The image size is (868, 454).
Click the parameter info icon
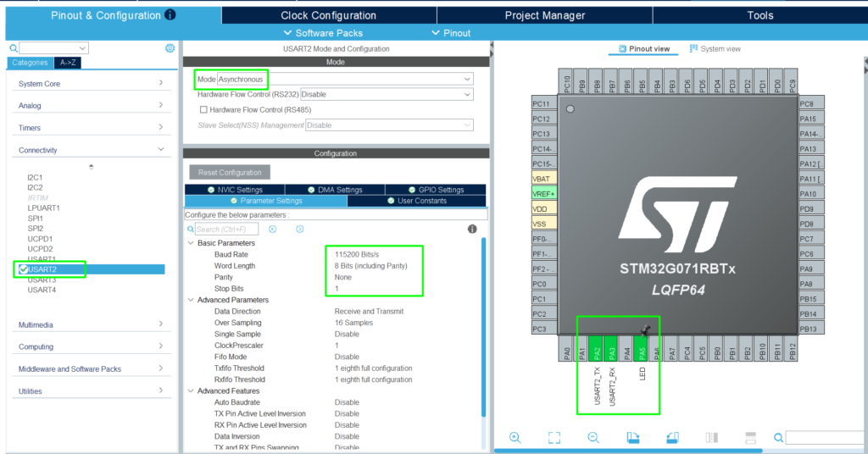(472, 229)
